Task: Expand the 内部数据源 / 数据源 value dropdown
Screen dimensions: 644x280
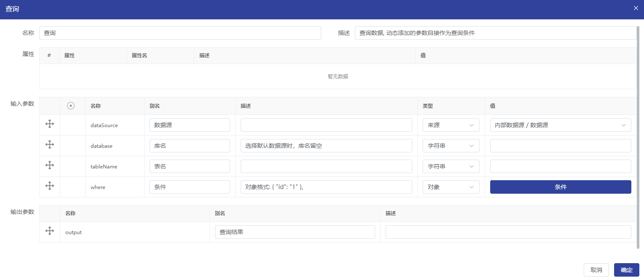Action: point(560,125)
